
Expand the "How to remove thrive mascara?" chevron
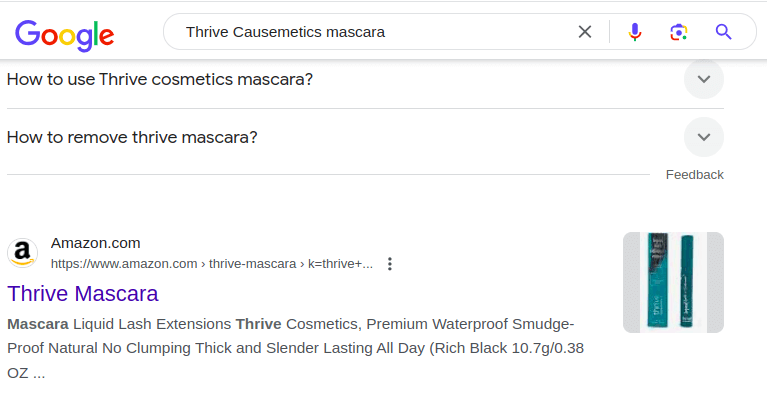[x=704, y=137]
